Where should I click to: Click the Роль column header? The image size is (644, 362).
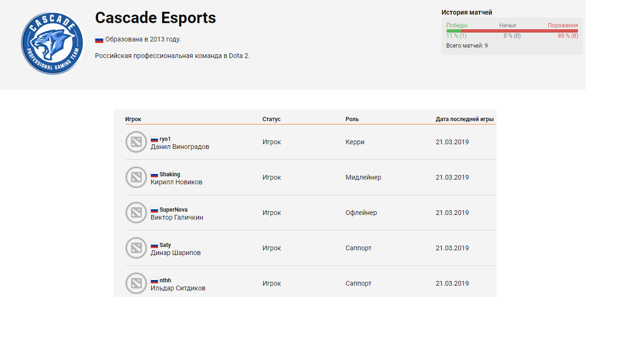click(x=352, y=119)
